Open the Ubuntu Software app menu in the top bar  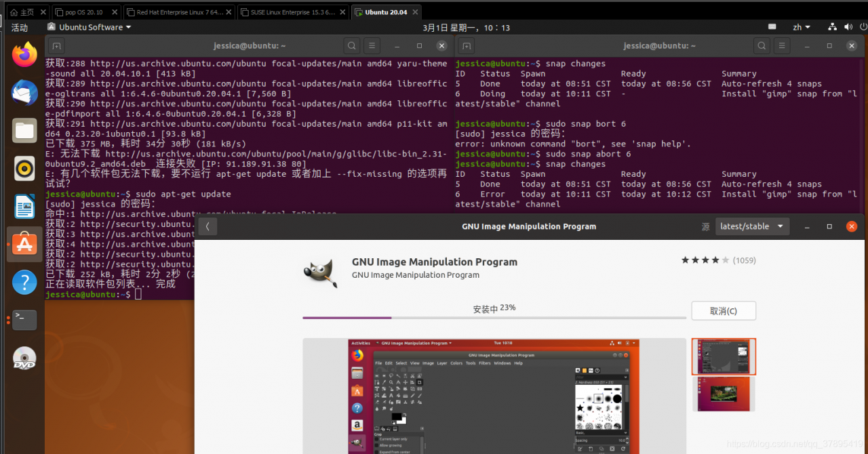point(89,27)
